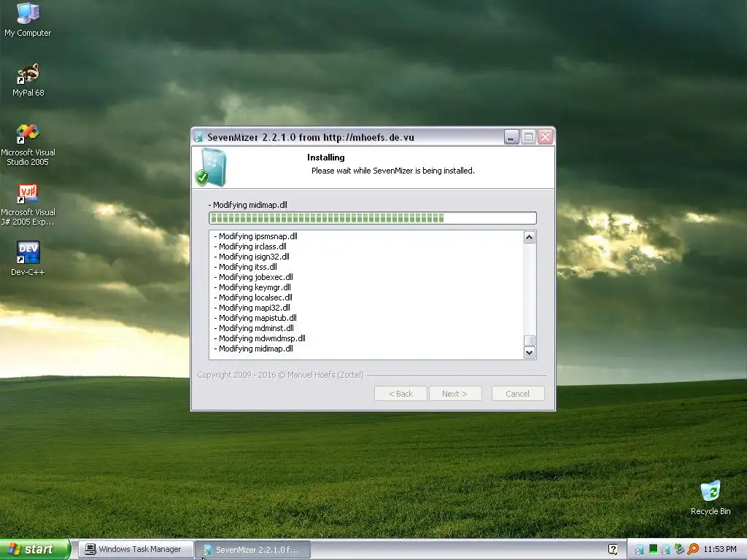This screenshot has height=560, width=747.
Task: Click the SevenMizer title bar icon
Action: (x=198, y=137)
